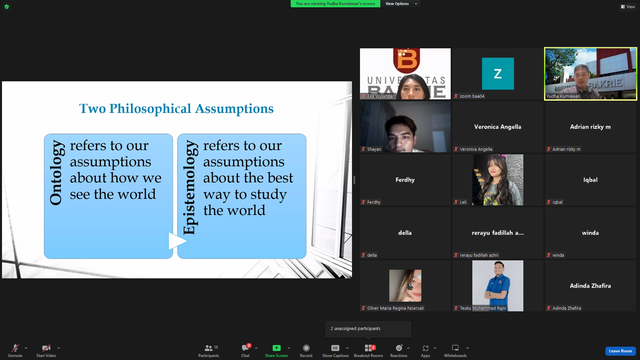The width and height of the screenshot is (640, 360).
Task: Click green encryption shield icon
Action: point(7,7)
